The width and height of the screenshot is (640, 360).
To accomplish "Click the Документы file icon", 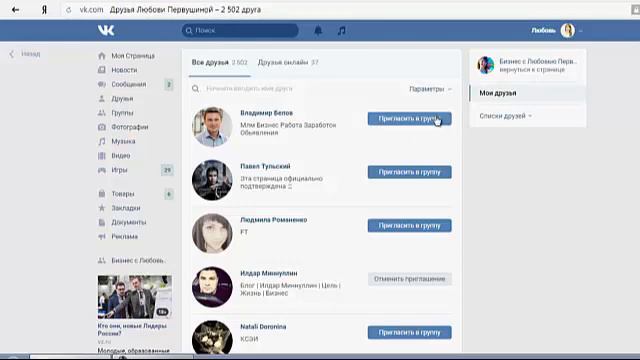I will click(x=102, y=222).
